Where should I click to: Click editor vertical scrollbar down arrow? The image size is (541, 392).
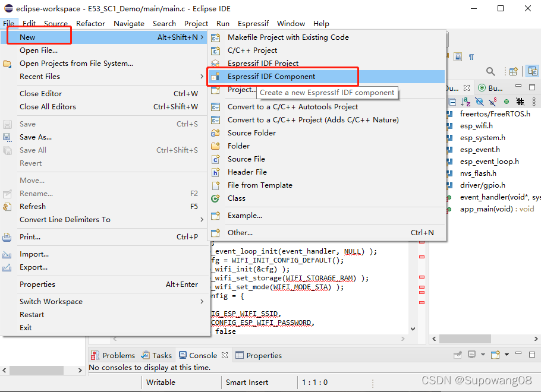[x=413, y=329]
